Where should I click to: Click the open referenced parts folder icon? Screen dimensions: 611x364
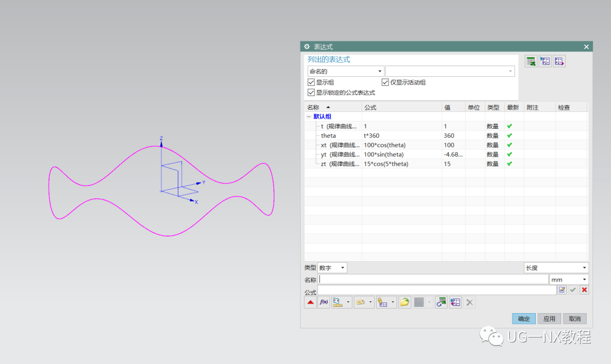pos(405,302)
